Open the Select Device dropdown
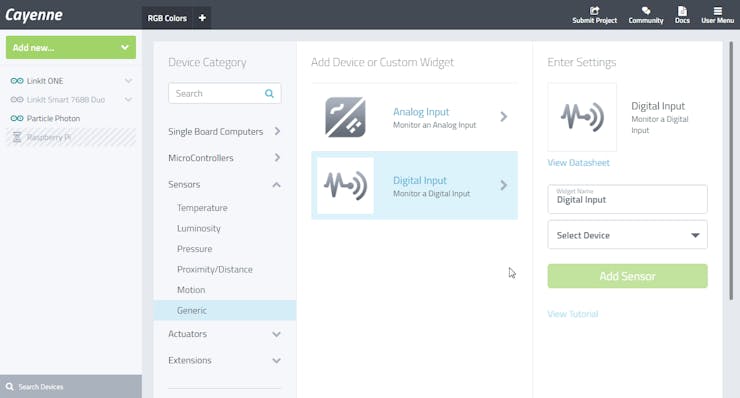Image resolution: width=740 pixels, height=398 pixels. point(627,235)
